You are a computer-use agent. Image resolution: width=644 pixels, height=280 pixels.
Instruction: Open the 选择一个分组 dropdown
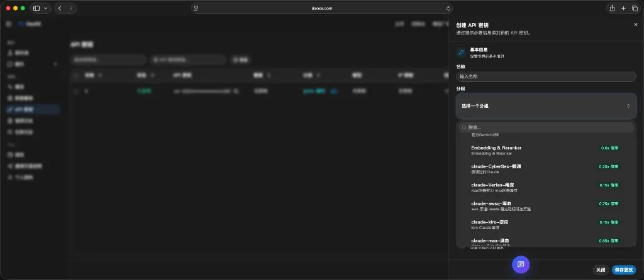coord(546,105)
